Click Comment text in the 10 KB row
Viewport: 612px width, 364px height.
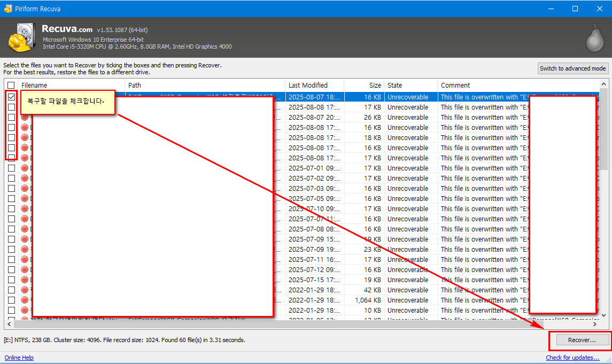coord(484,310)
